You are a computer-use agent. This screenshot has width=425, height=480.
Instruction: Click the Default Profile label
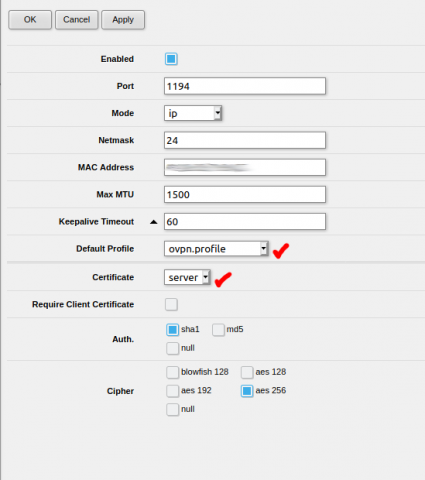105,249
